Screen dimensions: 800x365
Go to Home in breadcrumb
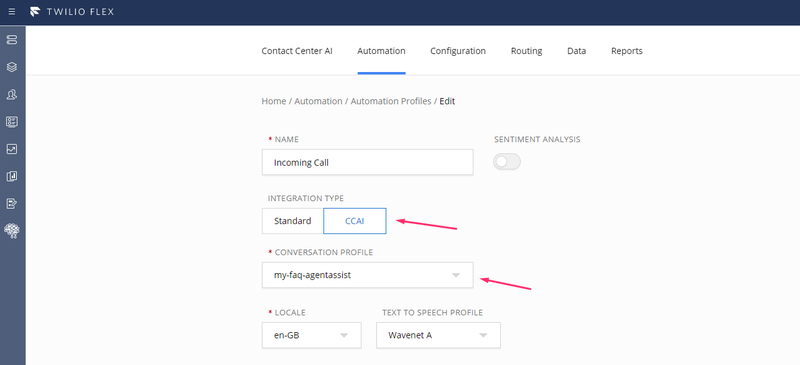point(273,101)
